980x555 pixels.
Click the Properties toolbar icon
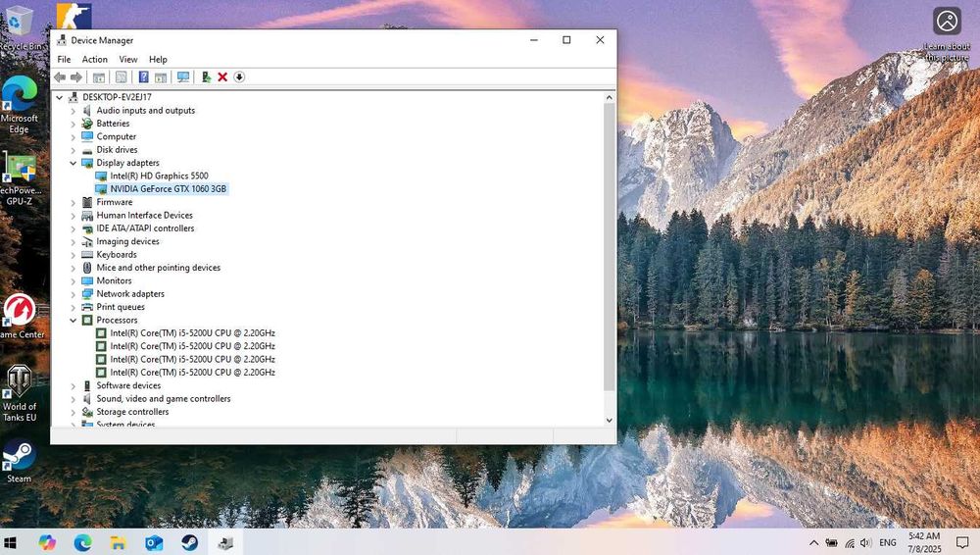click(x=122, y=76)
